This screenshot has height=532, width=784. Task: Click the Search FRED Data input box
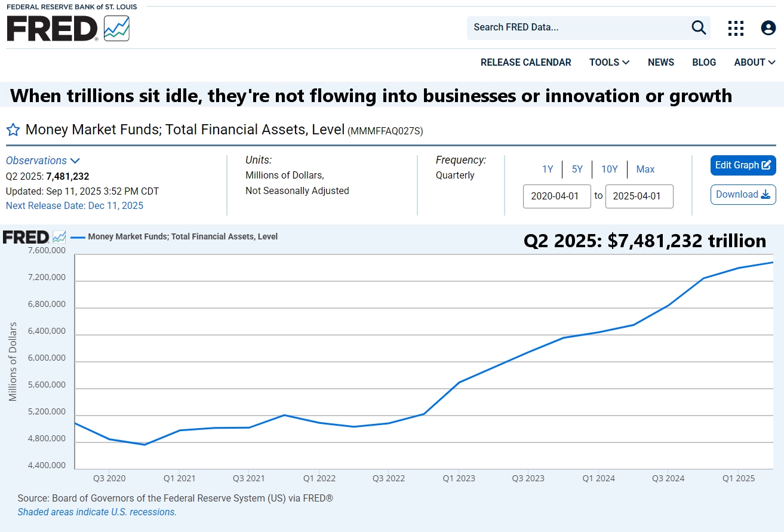[576, 27]
